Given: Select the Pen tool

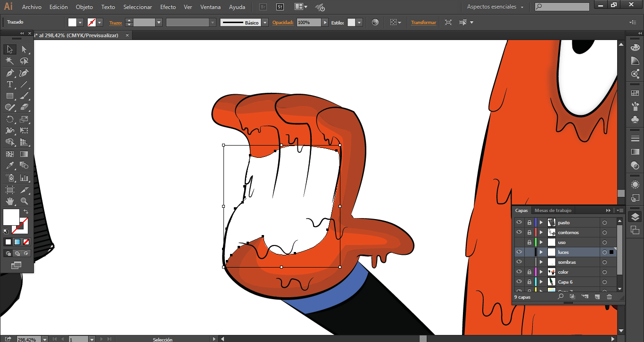Looking at the screenshot, I should (9, 73).
